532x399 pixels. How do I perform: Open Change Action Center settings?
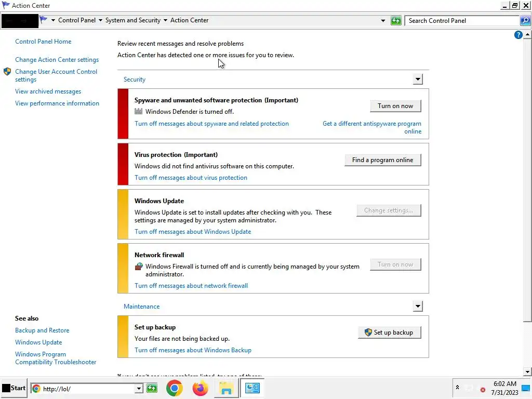[57, 60]
